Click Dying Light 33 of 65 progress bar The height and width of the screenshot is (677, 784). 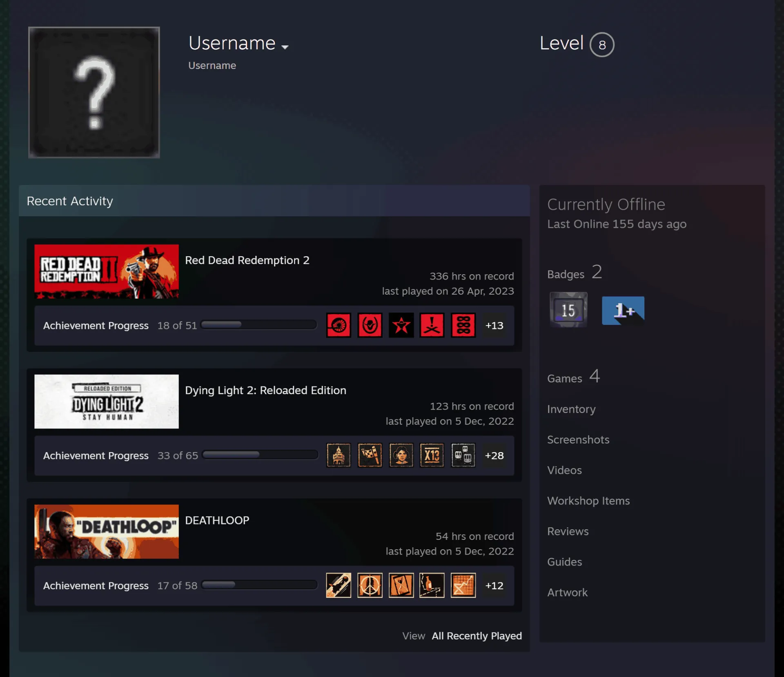click(260, 455)
